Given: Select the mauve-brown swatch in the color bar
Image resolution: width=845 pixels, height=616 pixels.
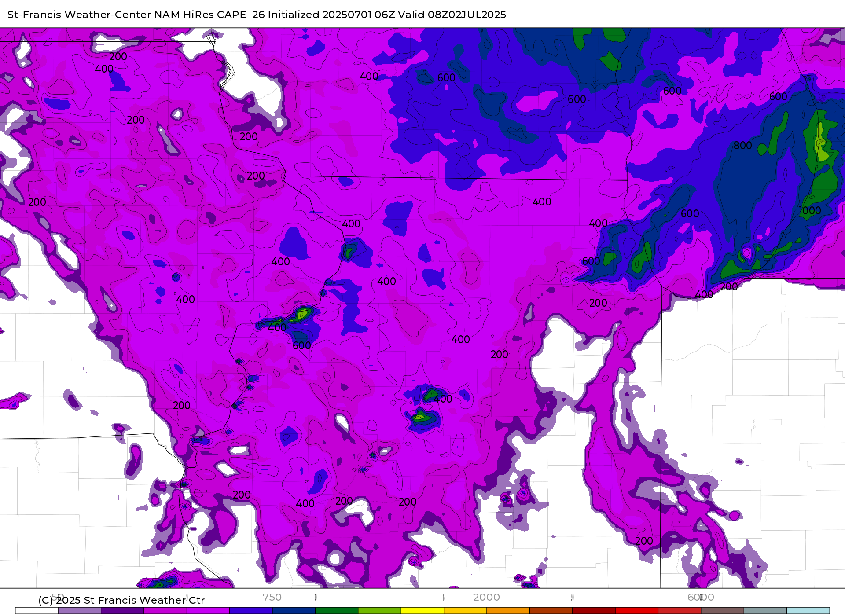Looking at the screenshot, I should click(x=722, y=611).
